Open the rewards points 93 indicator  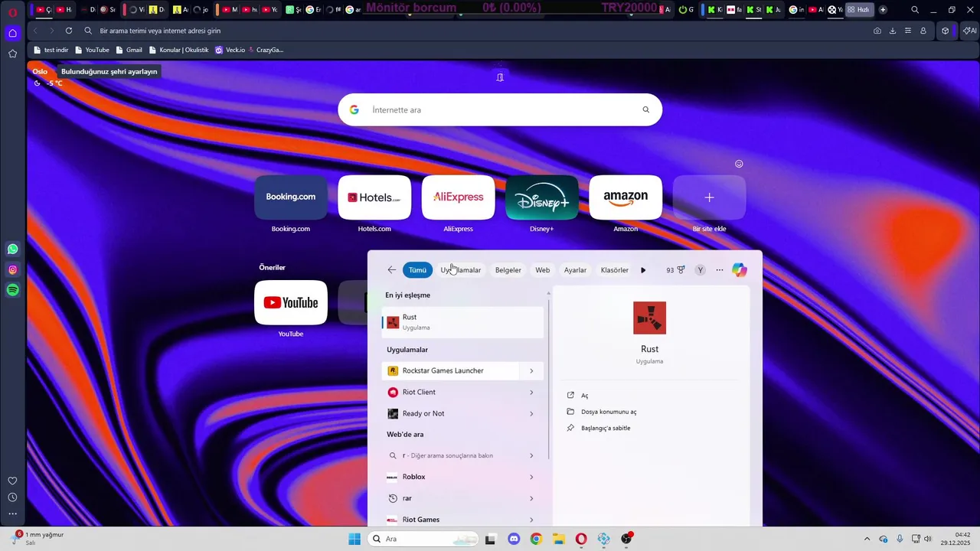point(675,270)
